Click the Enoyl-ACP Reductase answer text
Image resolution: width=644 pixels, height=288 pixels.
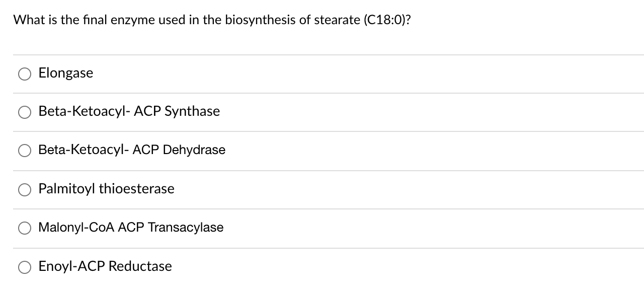pyautogui.click(x=105, y=266)
